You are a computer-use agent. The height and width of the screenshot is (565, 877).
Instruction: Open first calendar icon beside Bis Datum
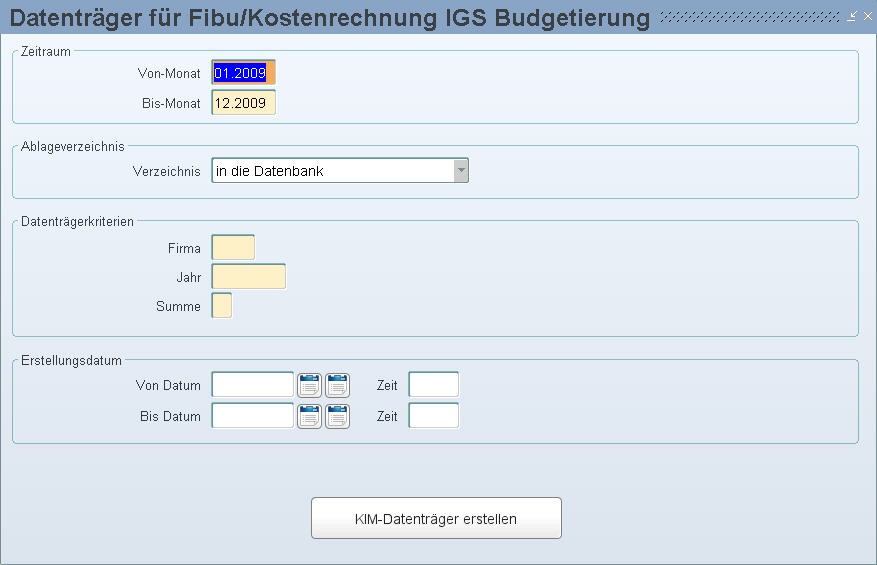[x=309, y=416]
